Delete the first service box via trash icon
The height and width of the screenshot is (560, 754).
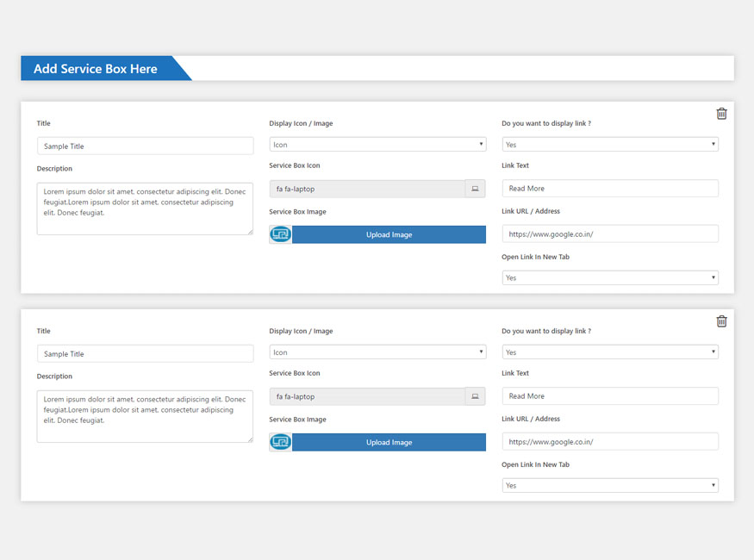click(x=721, y=113)
